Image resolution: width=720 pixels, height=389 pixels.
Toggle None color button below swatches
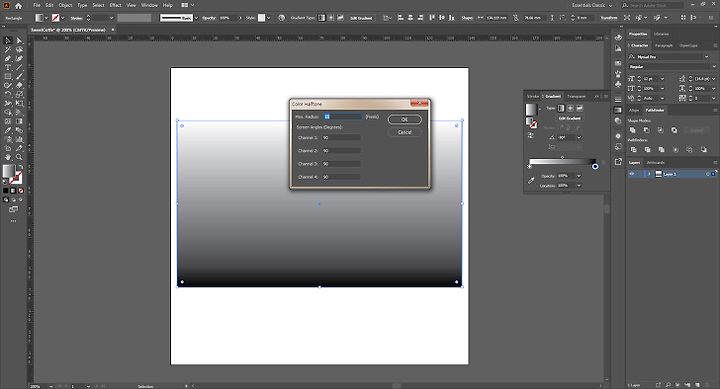coord(21,191)
